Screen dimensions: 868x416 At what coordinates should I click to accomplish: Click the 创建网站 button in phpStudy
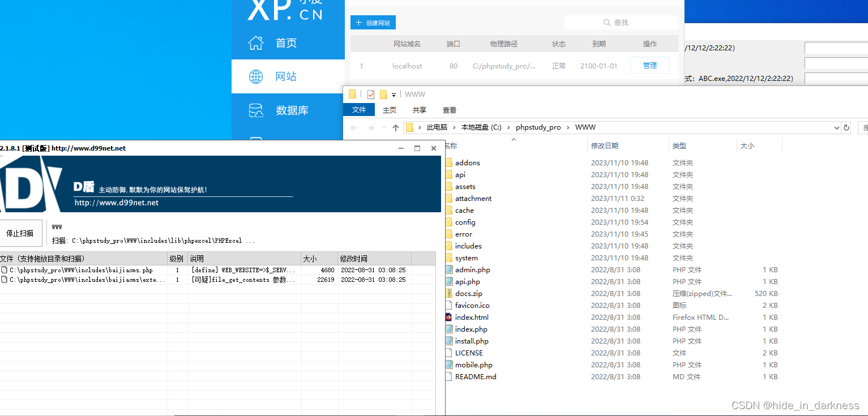373,23
